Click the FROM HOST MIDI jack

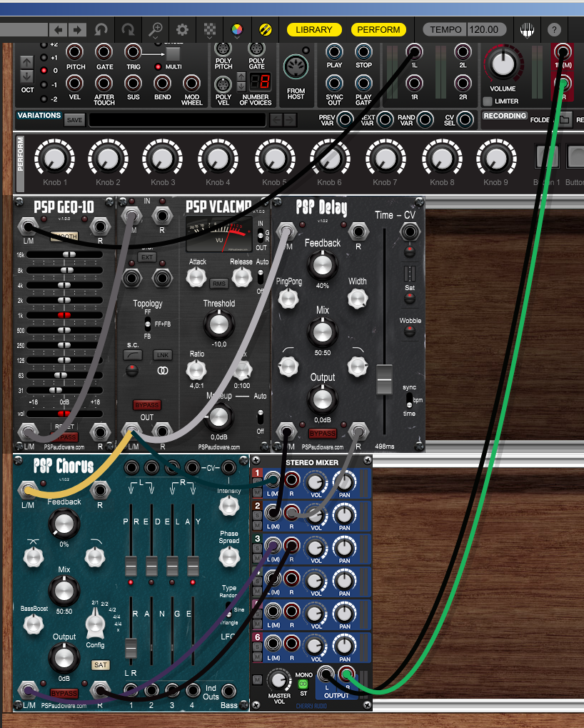[296, 67]
